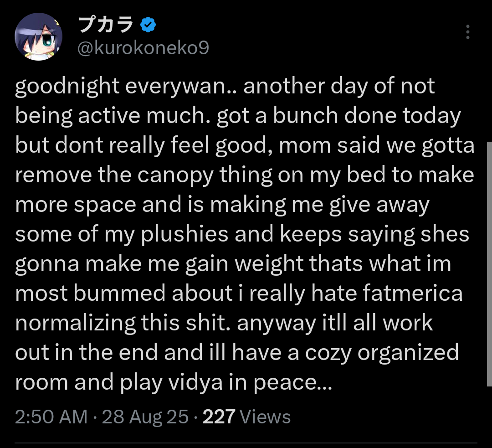Open the three-dot more options menu

468,32
